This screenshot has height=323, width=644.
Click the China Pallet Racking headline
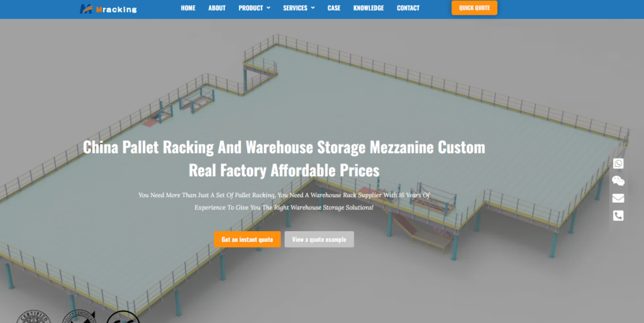(284, 158)
